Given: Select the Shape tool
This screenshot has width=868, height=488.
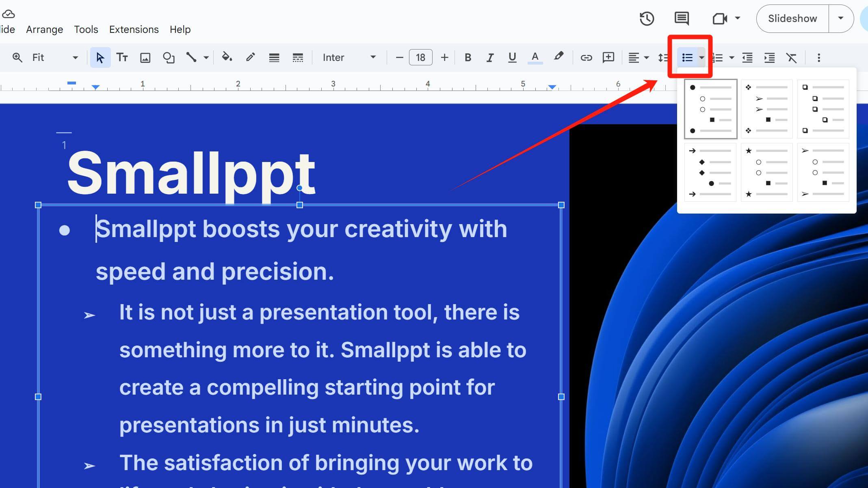Looking at the screenshot, I should pyautogui.click(x=169, y=58).
